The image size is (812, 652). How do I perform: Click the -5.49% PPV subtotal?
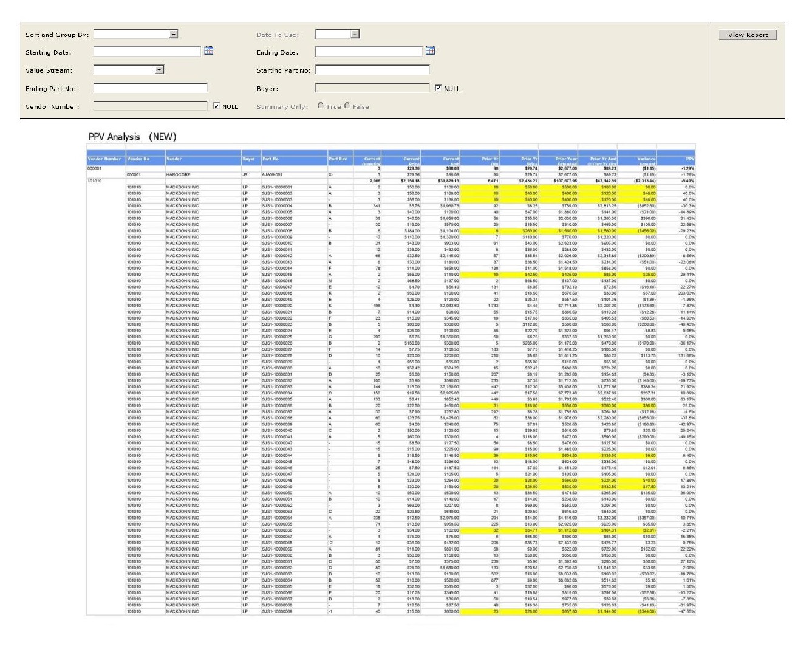(689, 180)
